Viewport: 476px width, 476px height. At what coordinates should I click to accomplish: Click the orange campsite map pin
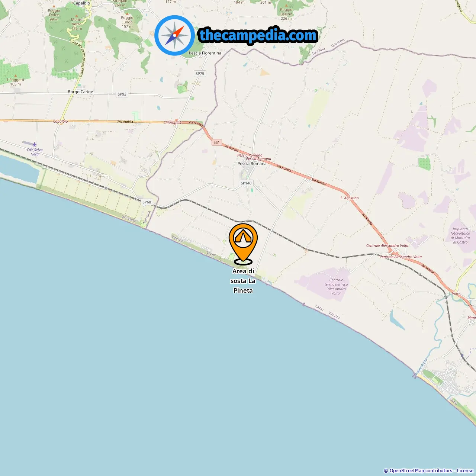243,244
